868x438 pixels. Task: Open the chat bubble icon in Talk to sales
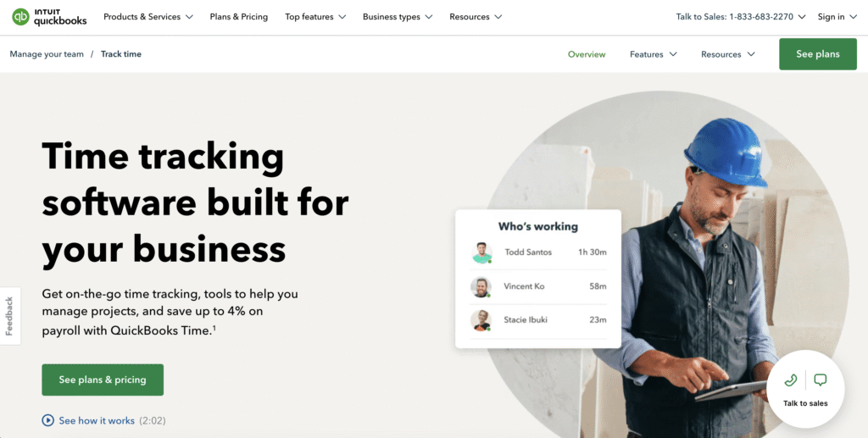coord(821,380)
